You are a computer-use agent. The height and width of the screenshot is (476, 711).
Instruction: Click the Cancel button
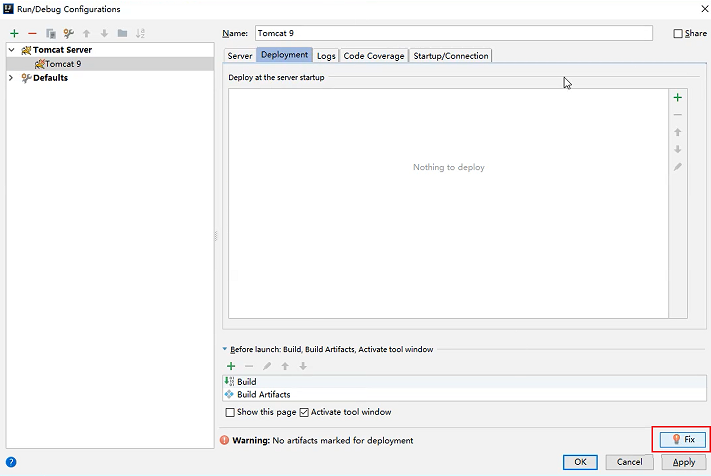click(629, 462)
